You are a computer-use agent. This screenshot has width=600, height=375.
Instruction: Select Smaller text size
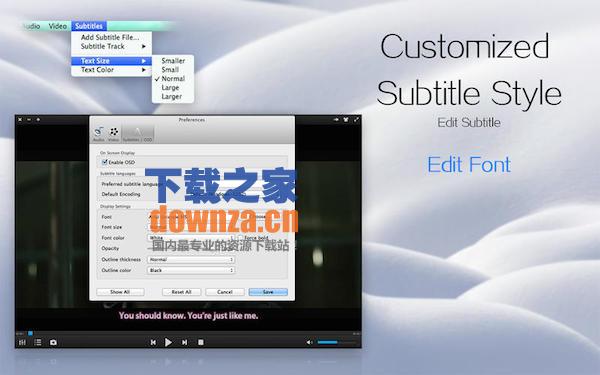(x=173, y=61)
